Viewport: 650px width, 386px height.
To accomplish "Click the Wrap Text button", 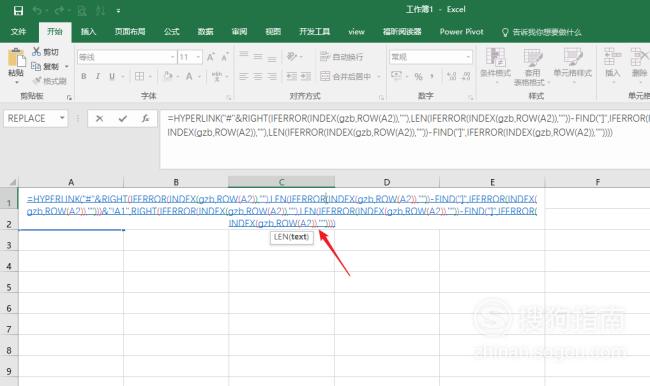I will click(342, 56).
